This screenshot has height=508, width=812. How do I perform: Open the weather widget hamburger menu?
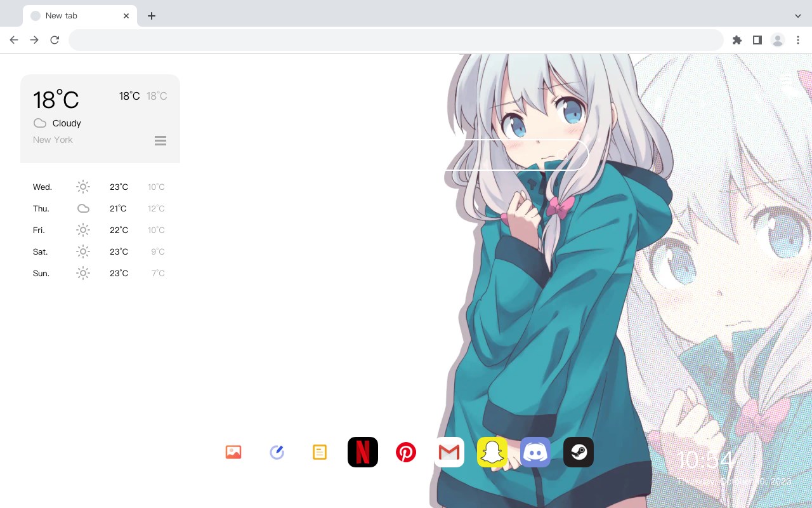160,141
